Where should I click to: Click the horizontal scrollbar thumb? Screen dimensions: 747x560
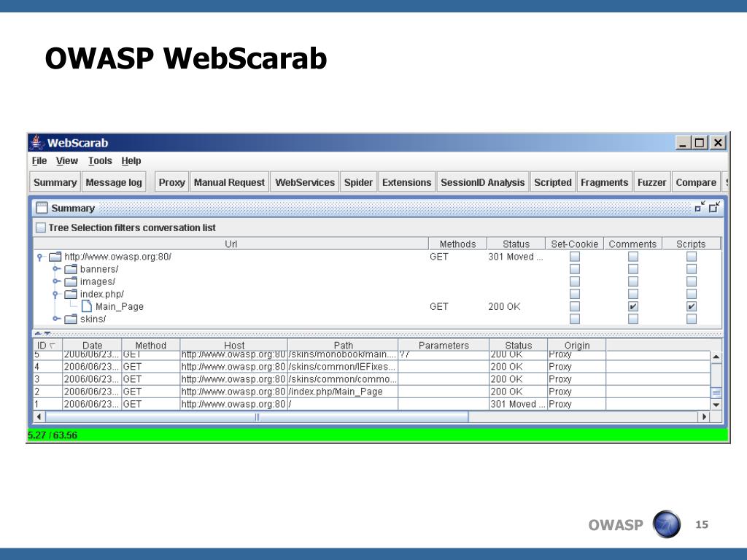point(257,416)
